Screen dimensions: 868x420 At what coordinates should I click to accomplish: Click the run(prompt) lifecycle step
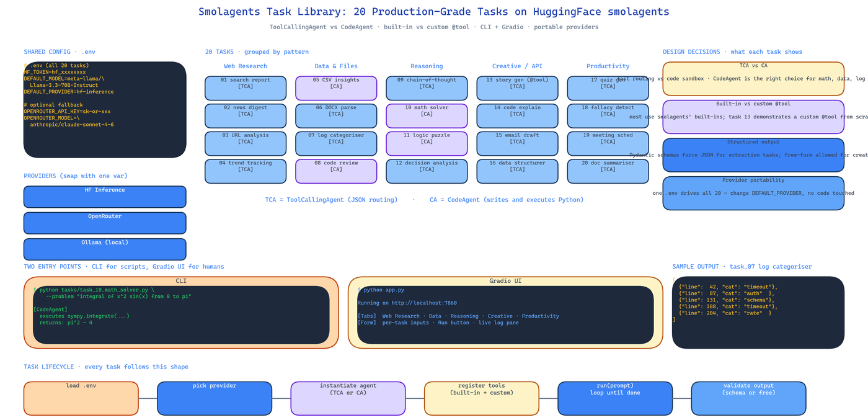(x=615, y=398)
